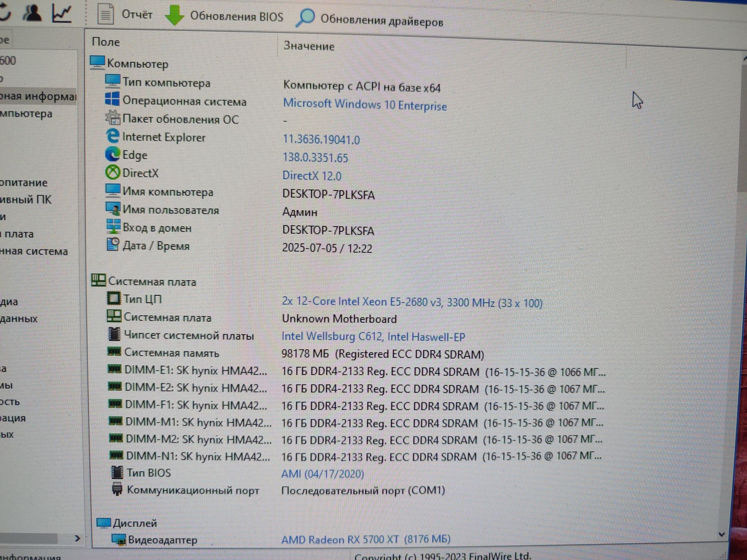Viewport: 747px width, 560px height.
Task: Open the DirectX 12.0 link
Action: [x=312, y=175]
